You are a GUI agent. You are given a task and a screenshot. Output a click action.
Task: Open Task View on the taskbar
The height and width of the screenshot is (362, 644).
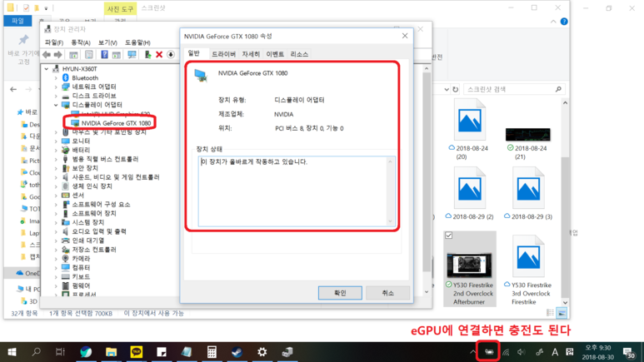pos(60,352)
